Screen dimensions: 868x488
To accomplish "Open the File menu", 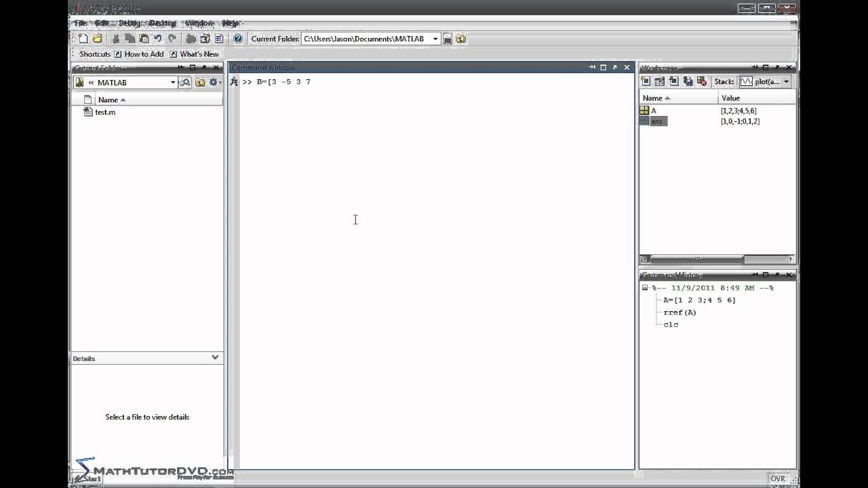I will [x=81, y=23].
